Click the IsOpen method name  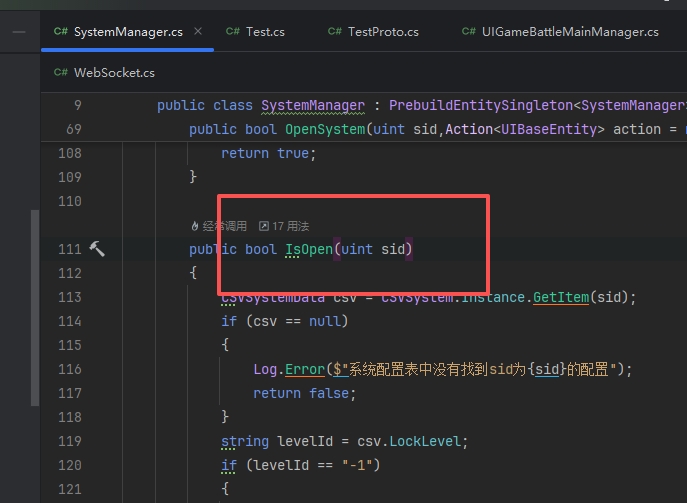(x=309, y=249)
